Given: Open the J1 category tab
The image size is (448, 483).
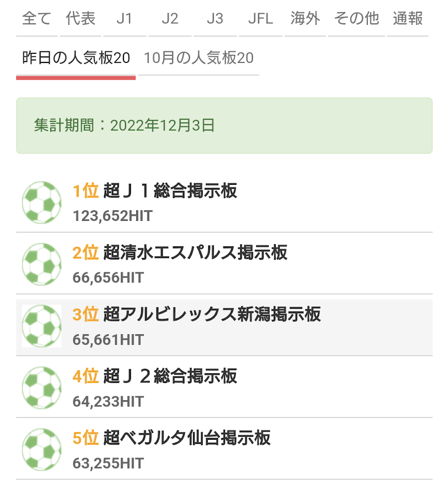Looking at the screenshot, I should [x=124, y=19].
